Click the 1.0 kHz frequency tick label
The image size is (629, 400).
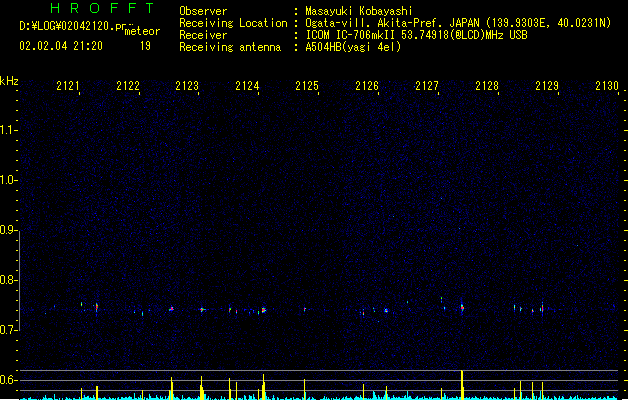coord(8,180)
